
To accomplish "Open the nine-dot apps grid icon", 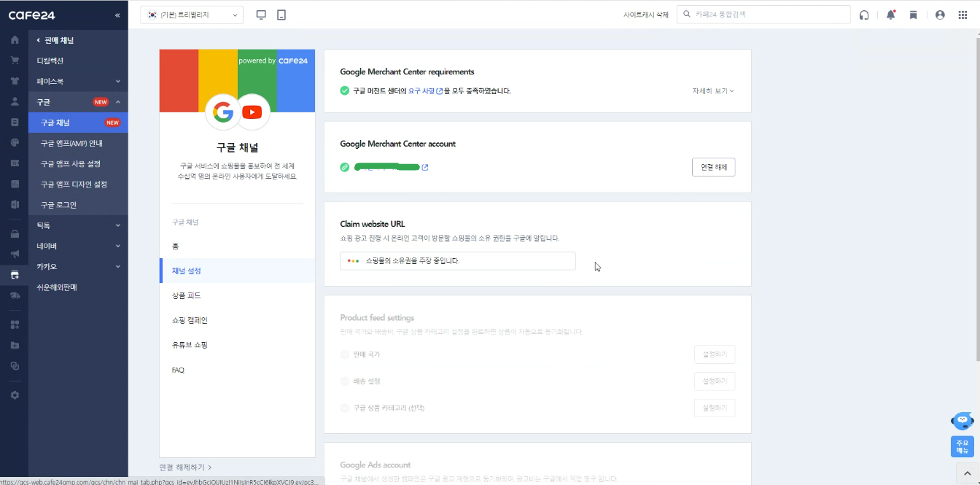I will pyautogui.click(x=962, y=15).
